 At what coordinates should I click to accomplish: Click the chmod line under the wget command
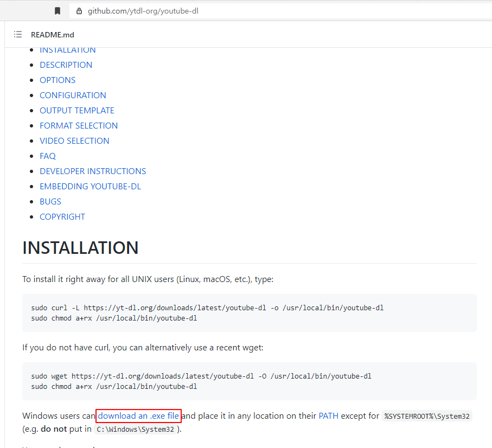pyautogui.click(x=114, y=387)
